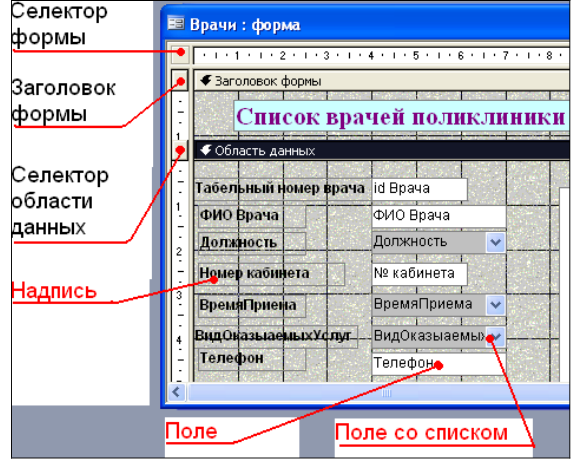Click the 'Врачи : форма' title bar
The height and width of the screenshot is (461, 576).
367,24
